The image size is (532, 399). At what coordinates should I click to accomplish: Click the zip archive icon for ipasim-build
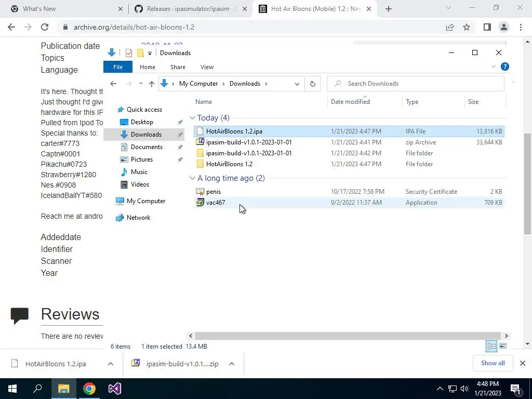(x=200, y=141)
